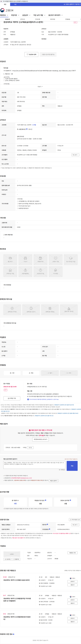81x644 pixels.
Task: Open 경성대학교 계약직 신규채용(시설공사분야) listing
Action: pyautogui.click(x=17, y=580)
